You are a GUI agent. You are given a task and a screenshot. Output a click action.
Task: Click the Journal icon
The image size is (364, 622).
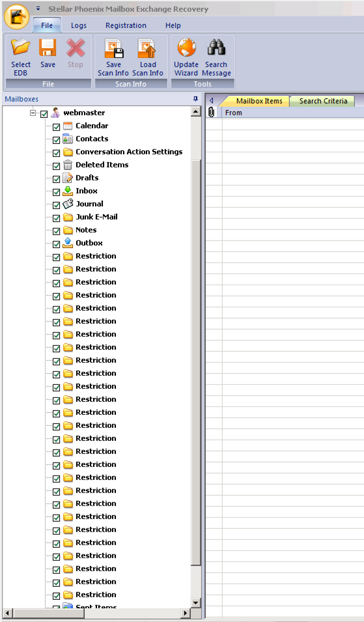pos(68,204)
